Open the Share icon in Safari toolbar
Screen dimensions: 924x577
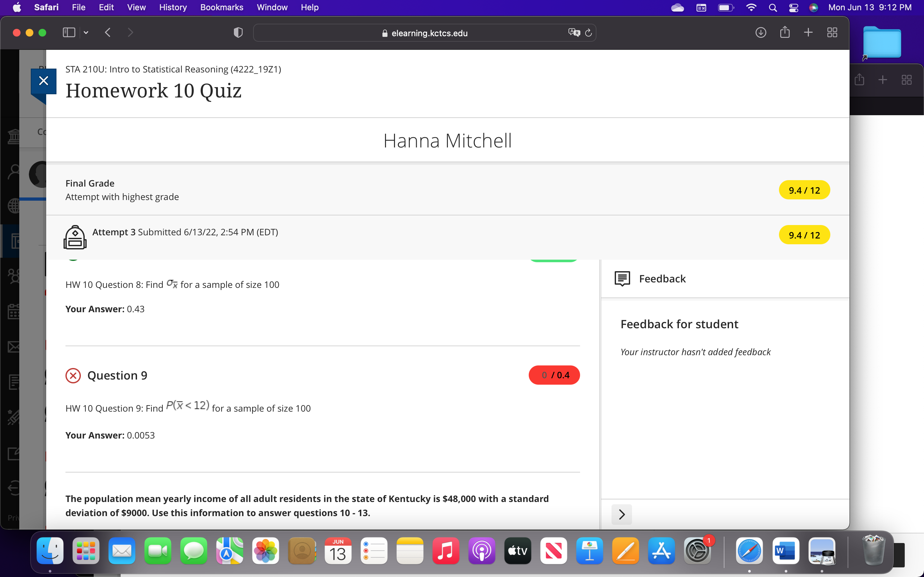[785, 32]
